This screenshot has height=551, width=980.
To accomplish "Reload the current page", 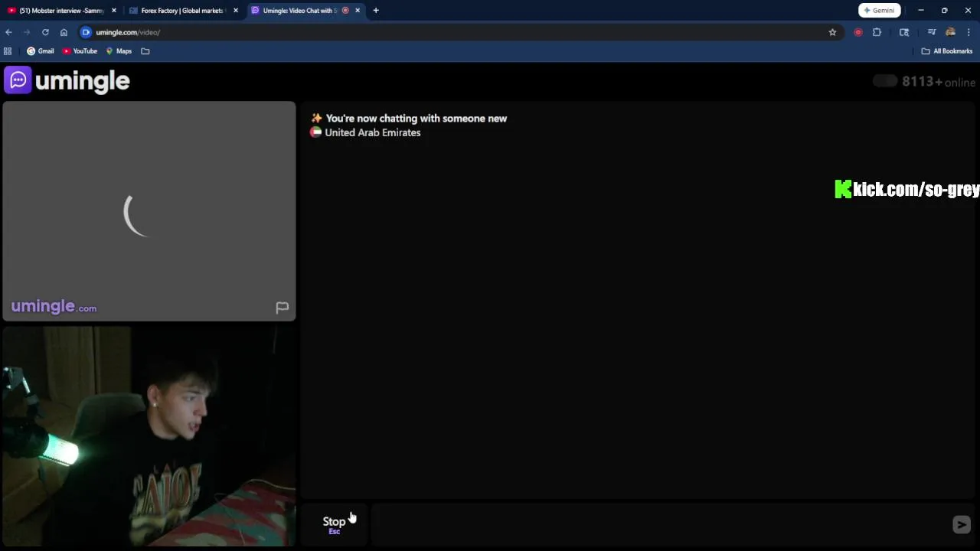I will click(45, 32).
